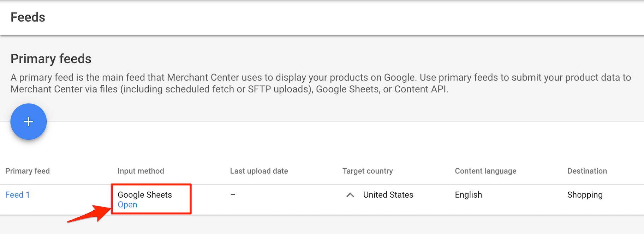Collapse the United States target country chevron
Screen dimensions: 644x234
pos(350,195)
